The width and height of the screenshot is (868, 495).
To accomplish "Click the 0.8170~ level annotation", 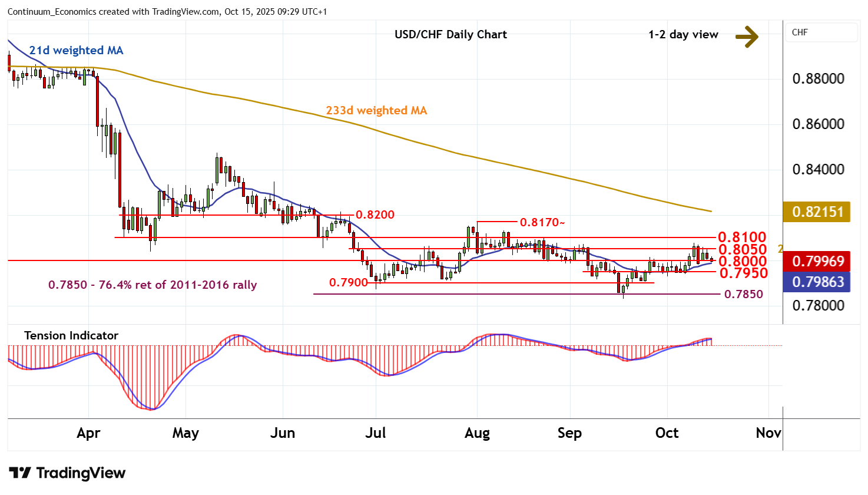I will (x=542, y=222).
